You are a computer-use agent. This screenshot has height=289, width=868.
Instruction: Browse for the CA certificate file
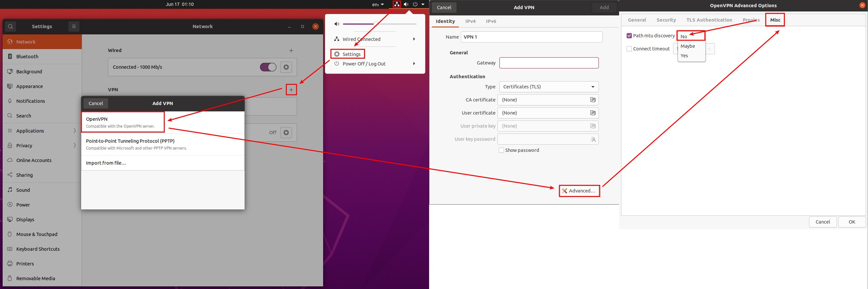click(593, 100)
